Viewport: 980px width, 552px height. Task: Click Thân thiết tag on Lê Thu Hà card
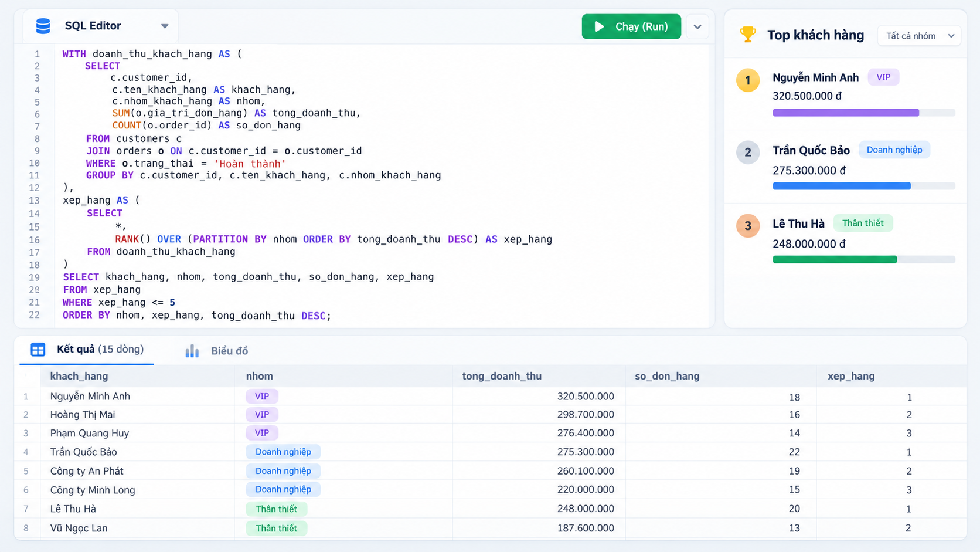(863, 223)
